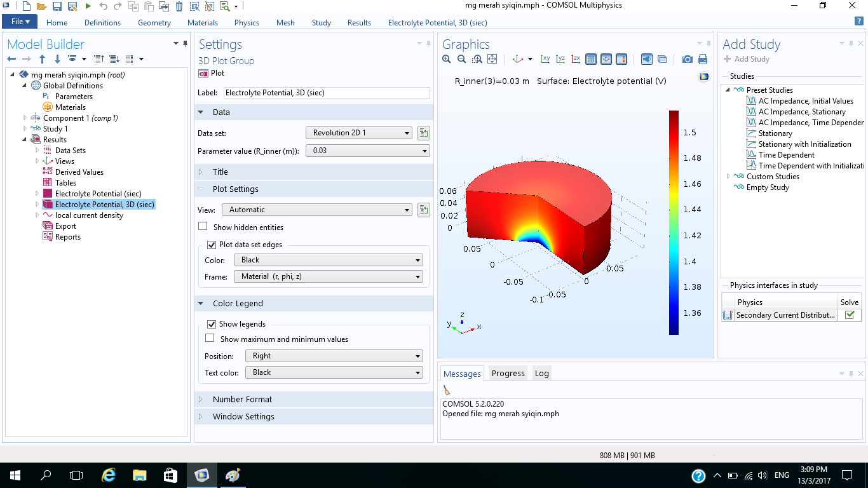Click the Plot button in Settings
This screenshot has height=488, width=868.
click(212, 73)
